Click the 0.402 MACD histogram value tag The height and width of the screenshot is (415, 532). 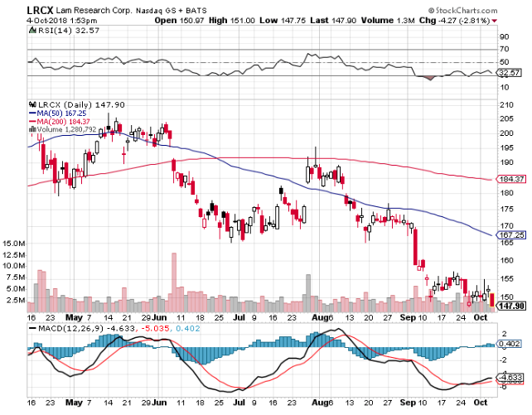[x=512, y=344]
